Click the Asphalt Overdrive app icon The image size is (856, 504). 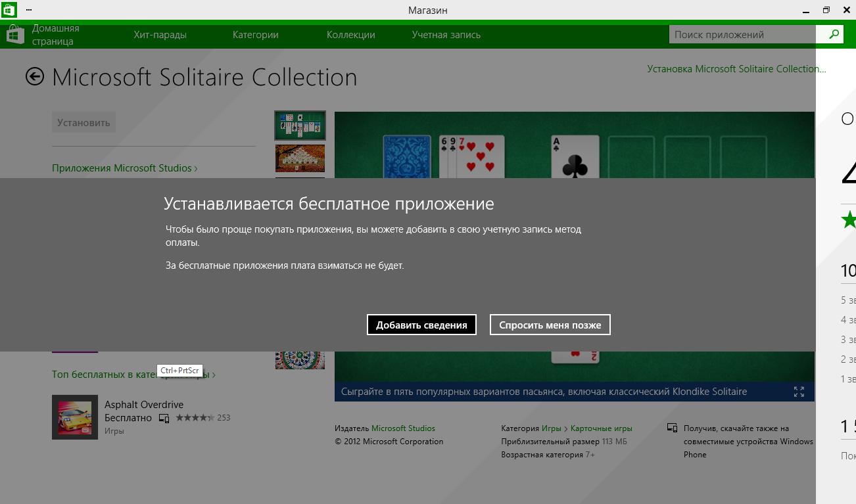[x=75, y=417]
